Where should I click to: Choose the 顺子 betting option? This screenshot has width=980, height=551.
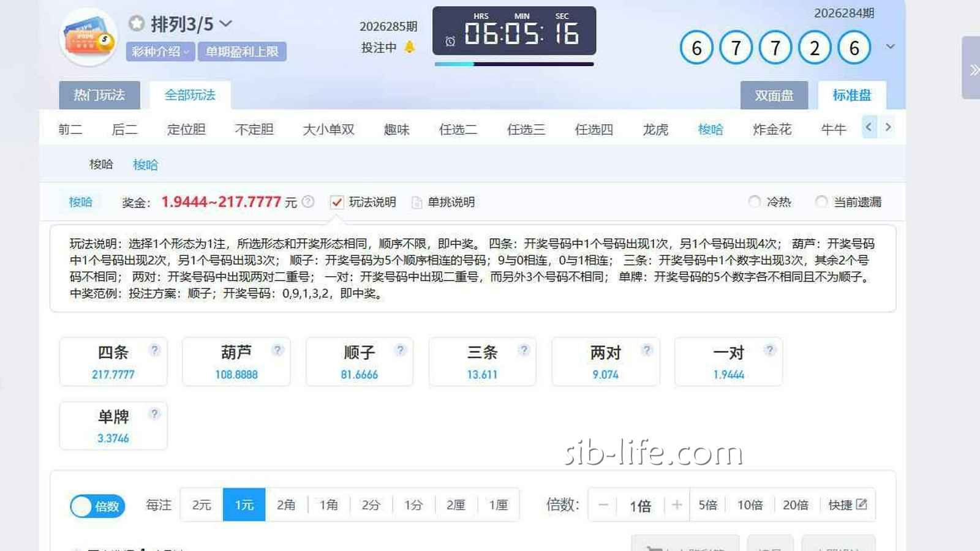tap(360, 362)
